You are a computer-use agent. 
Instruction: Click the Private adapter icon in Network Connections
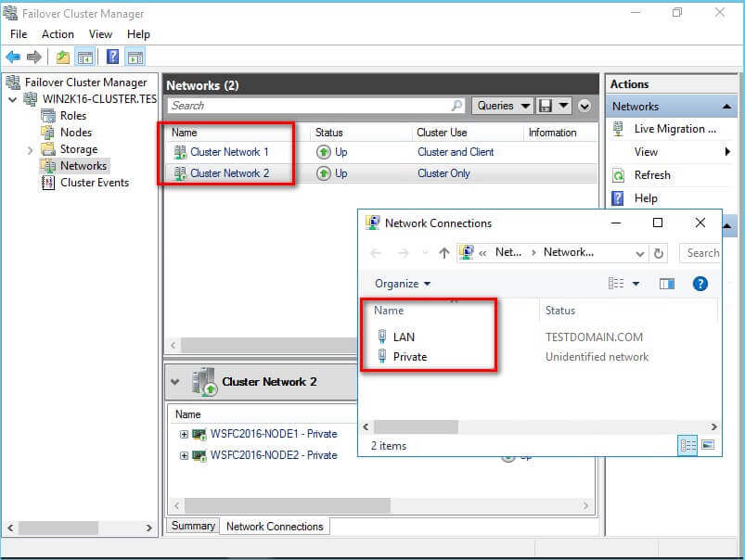point(381,356)
